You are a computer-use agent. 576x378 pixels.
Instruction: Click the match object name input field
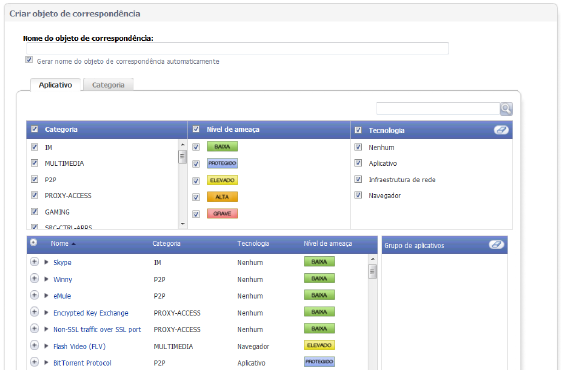[237, 48]
